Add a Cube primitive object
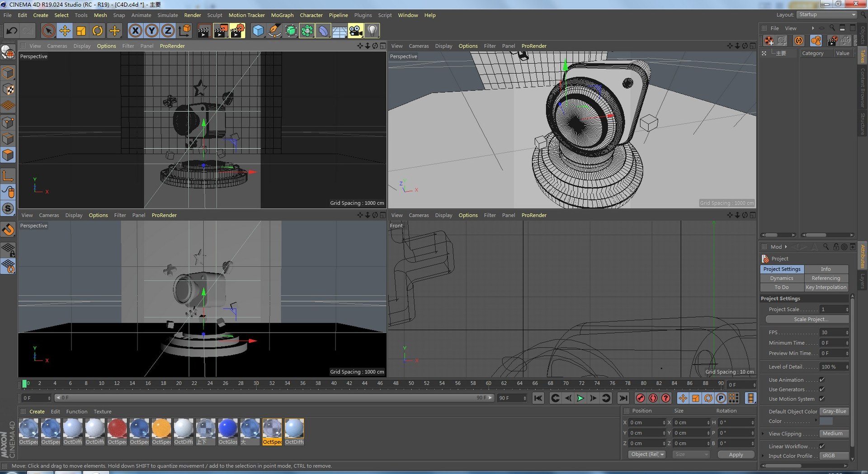The image size is (868, 474). coord(258,31)
